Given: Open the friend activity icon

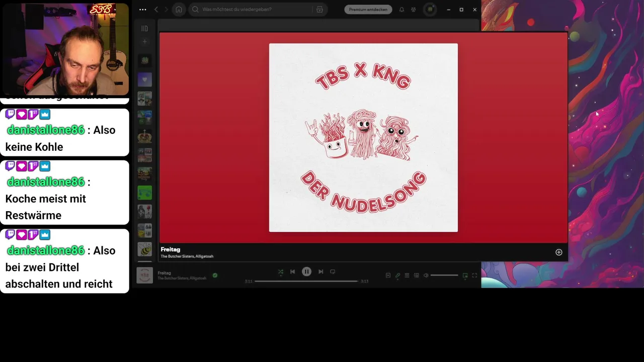Looking at the screenshot, I should 414,10.
